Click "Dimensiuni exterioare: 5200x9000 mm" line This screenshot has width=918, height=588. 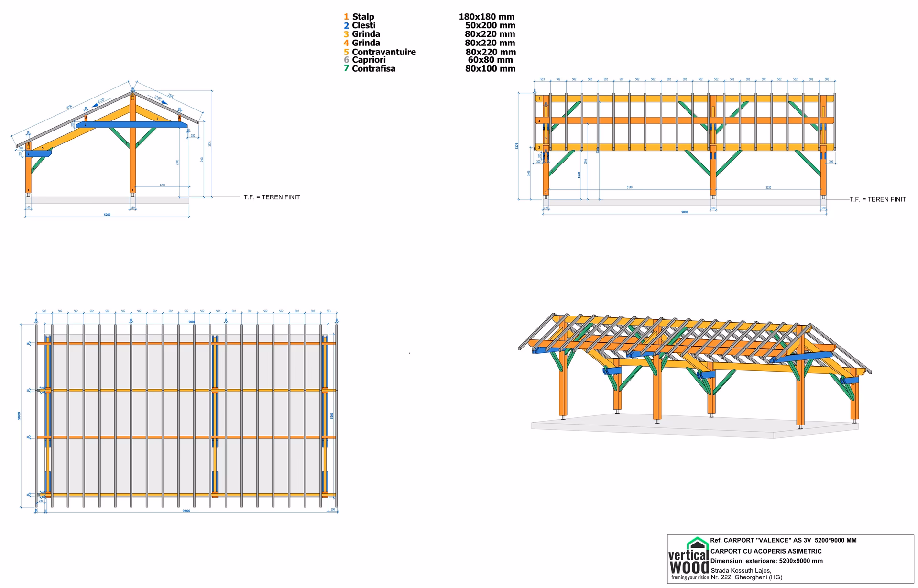tap(766, 561)
